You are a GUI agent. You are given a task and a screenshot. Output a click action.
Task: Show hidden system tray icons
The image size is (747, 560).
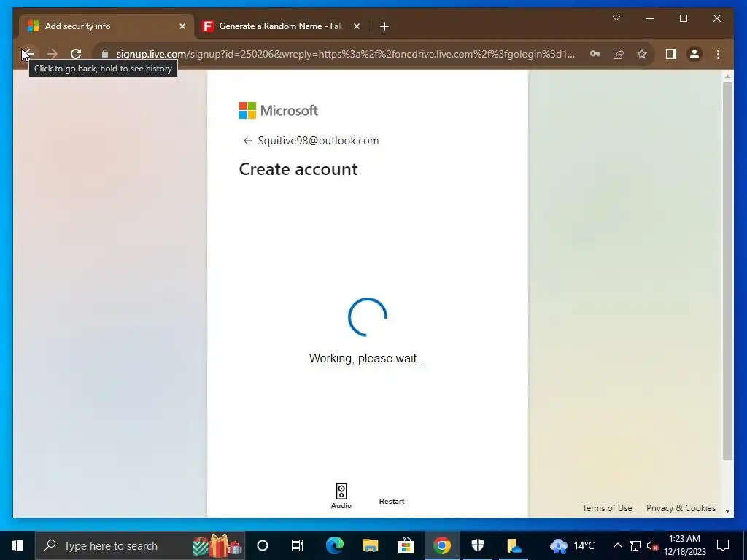pyautogui.click(x=617, y=545)
